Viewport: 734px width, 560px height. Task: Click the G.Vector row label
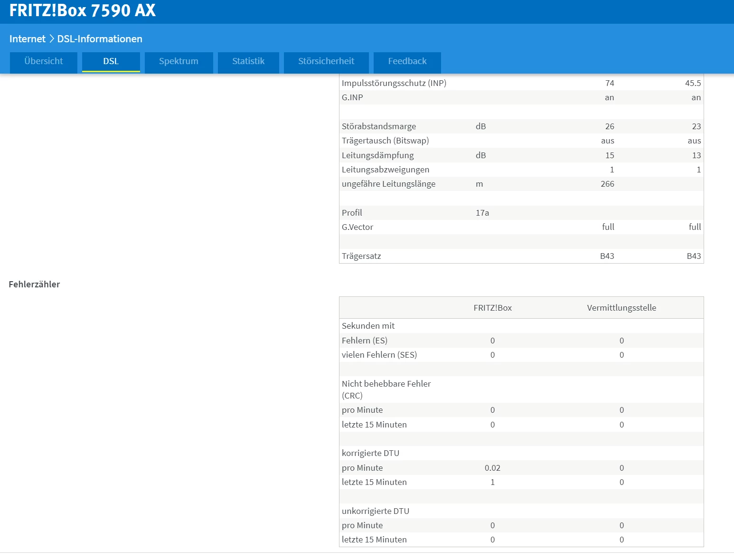pos(358,227)
